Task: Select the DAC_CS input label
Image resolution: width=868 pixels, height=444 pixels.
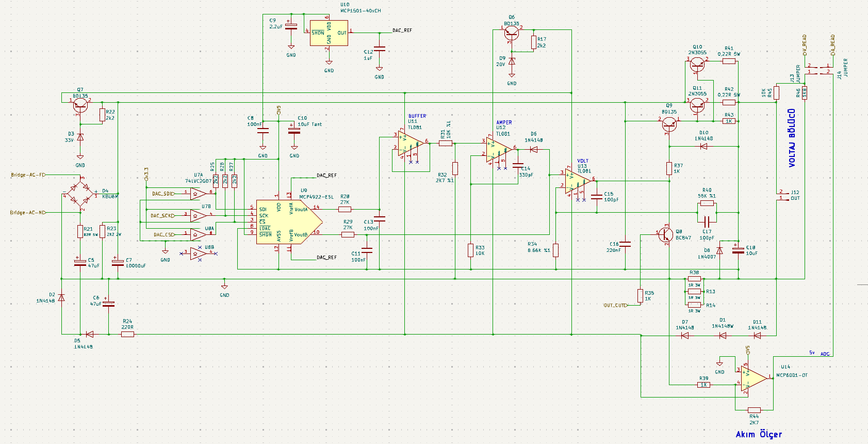Action: (x=165, y=235)
